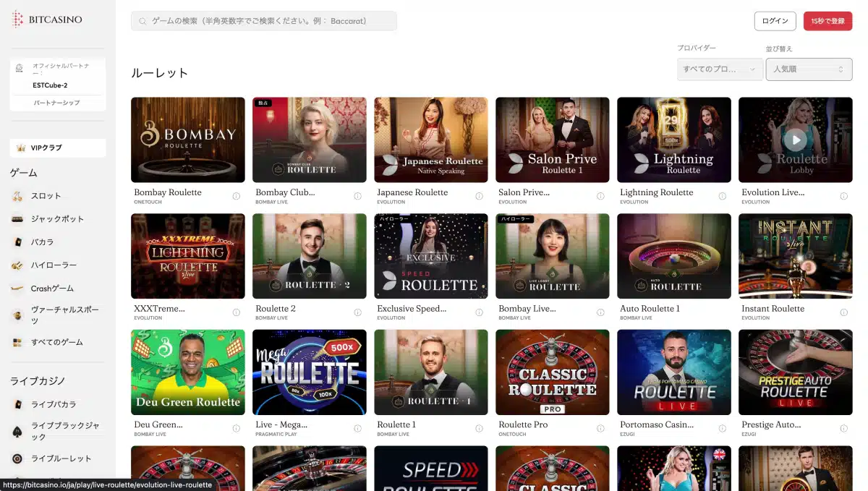This screenshot has height=491, width=868.
Task: Click the Live - Mega... game title
Action: tap(281, 424)
